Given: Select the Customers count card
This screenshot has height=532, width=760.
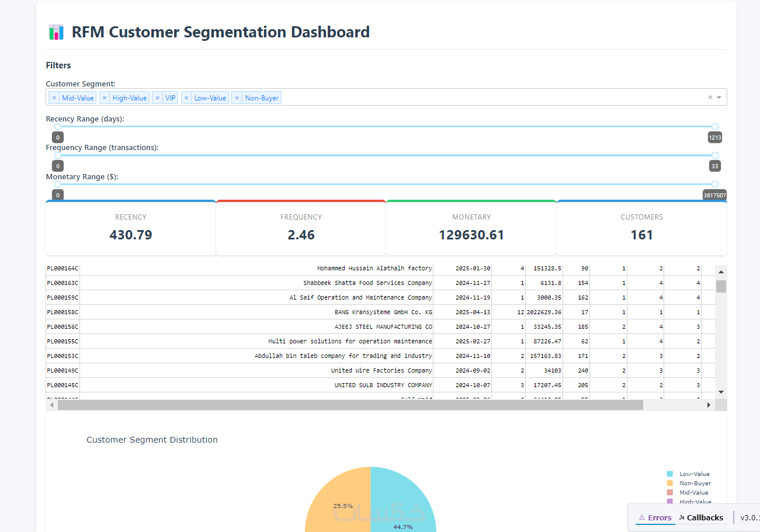Looking at the screenshot, I should coord(641,228).
